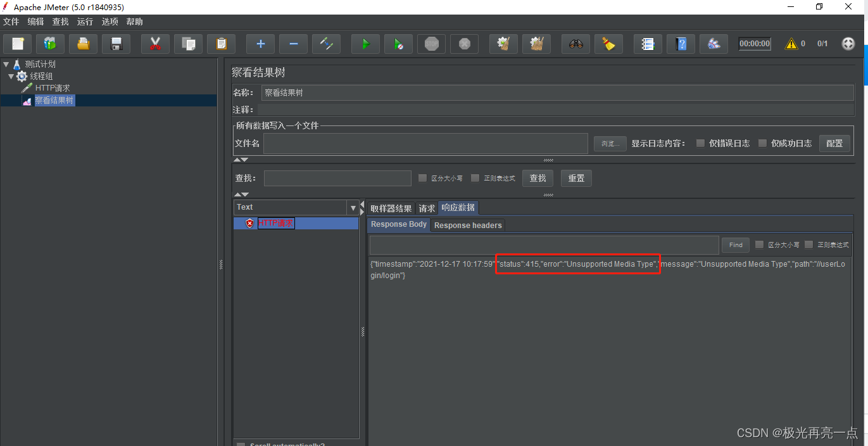Collapse the 测试计划 tree node
This screenshot has height=446, width=868.
click(6, 64)
